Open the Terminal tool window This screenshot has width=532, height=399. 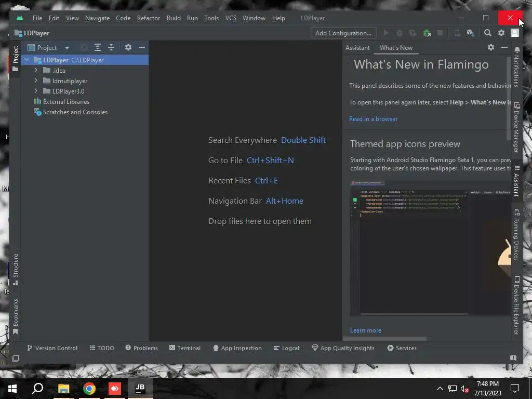[x=185, y=348]
